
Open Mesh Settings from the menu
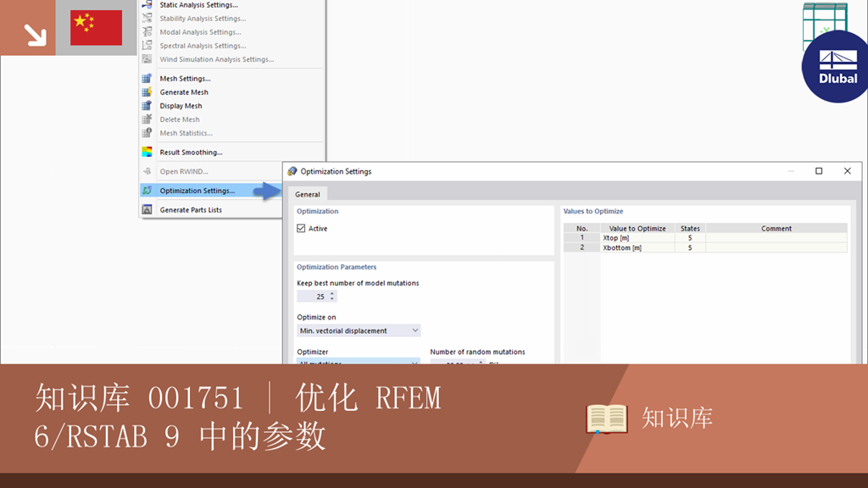click(x=185, y=79)
